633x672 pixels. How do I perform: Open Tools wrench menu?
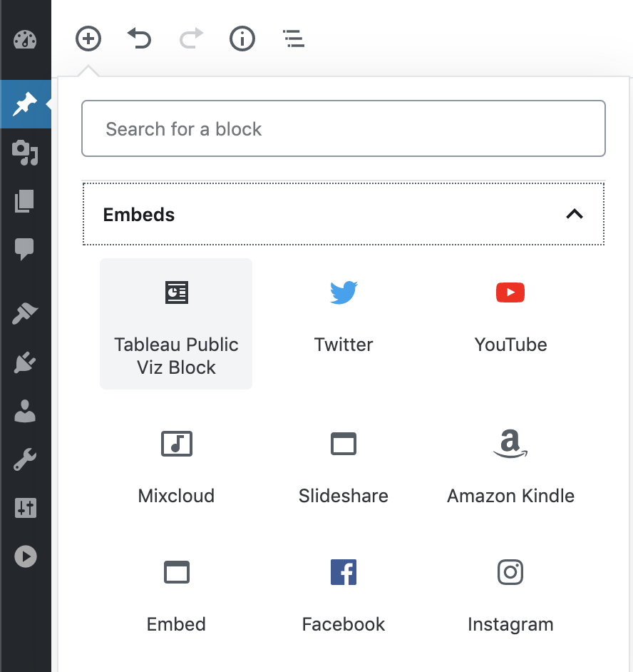(25, 459)
